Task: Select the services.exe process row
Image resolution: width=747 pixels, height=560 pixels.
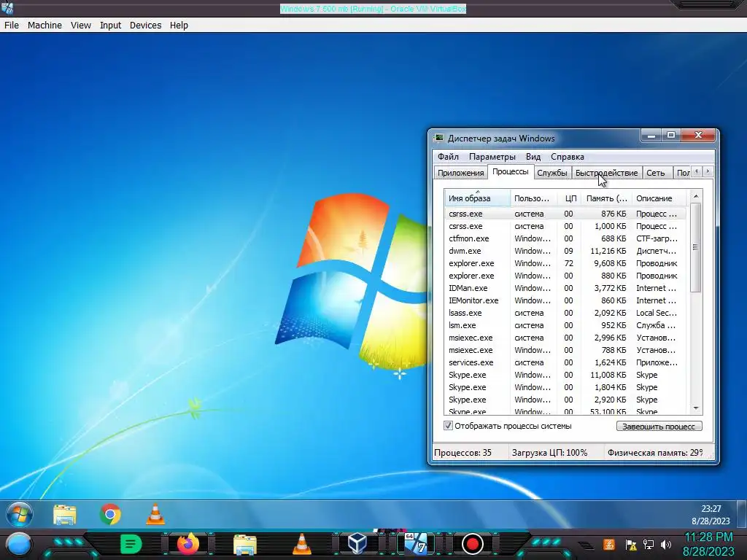Action: [566, 362]
